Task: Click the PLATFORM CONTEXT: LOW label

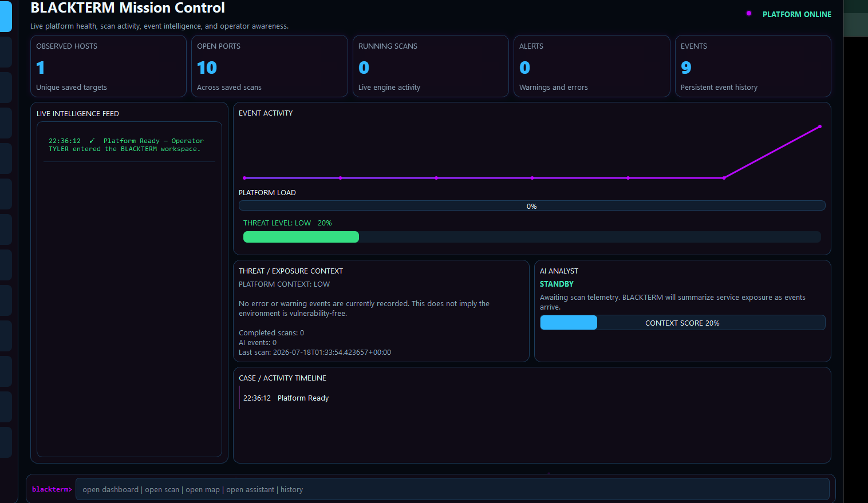Action: point(284,284)
